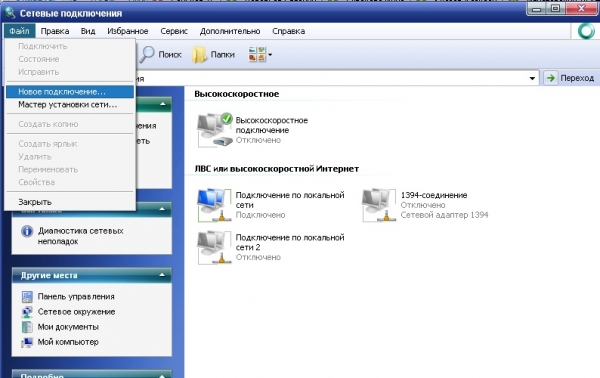Screen dimensions: 600x378
Task: Choose Закрыть in the Файл menu
Action: point(70,202)
